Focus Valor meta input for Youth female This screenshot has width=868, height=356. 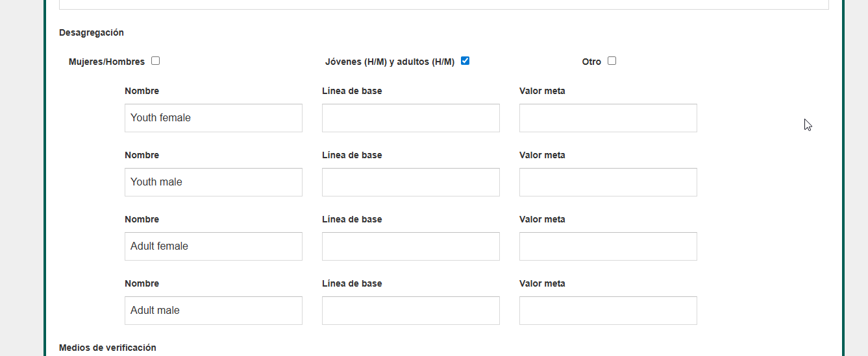(x=608, y=118)
